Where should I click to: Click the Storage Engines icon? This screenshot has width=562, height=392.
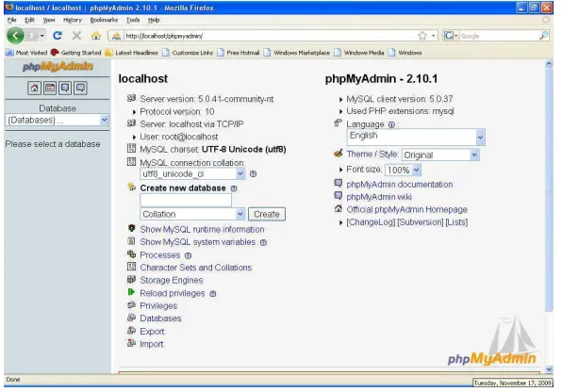pyautogui.click(x=131, y=279)
